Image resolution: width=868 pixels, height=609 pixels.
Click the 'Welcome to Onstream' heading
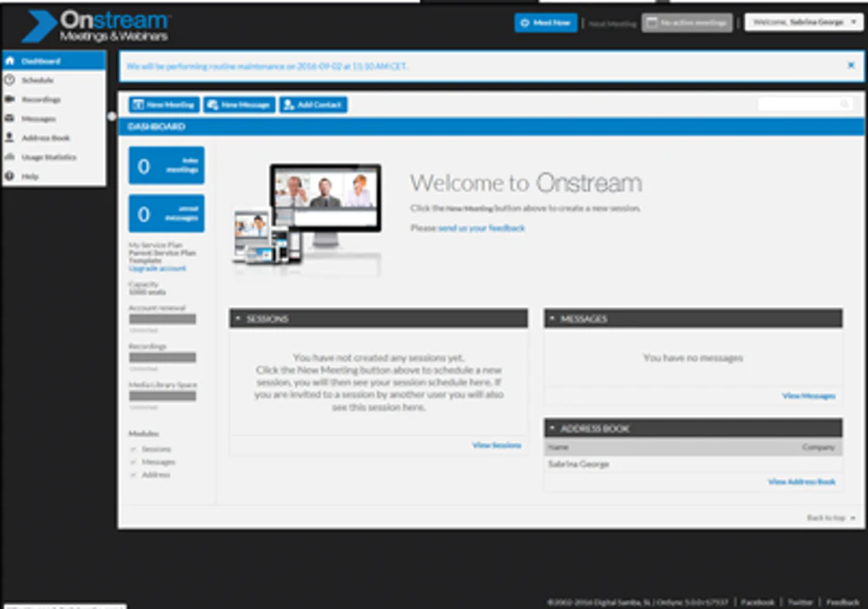[x=526, y=183]
